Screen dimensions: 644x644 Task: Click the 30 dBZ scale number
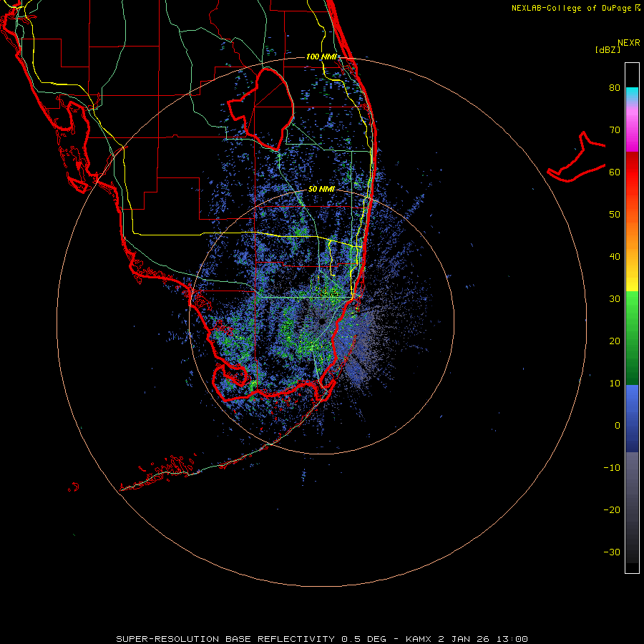[x=615, y=298]
